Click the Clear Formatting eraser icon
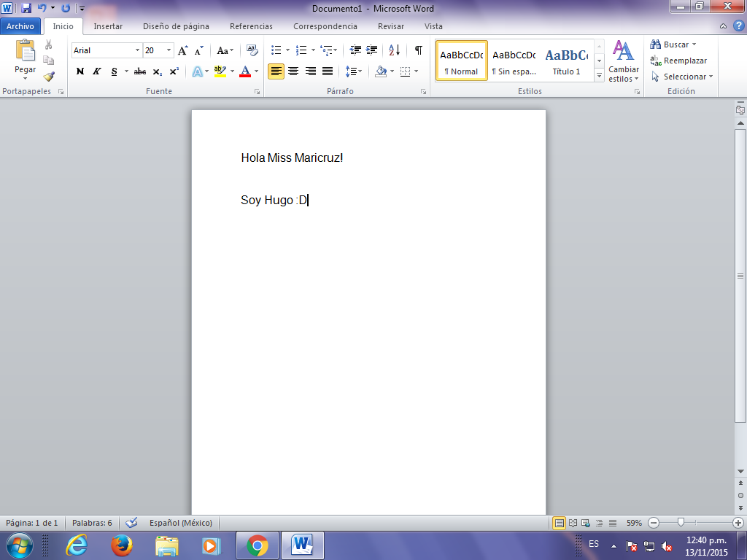The image size is (747, 560). pos(252,50)
